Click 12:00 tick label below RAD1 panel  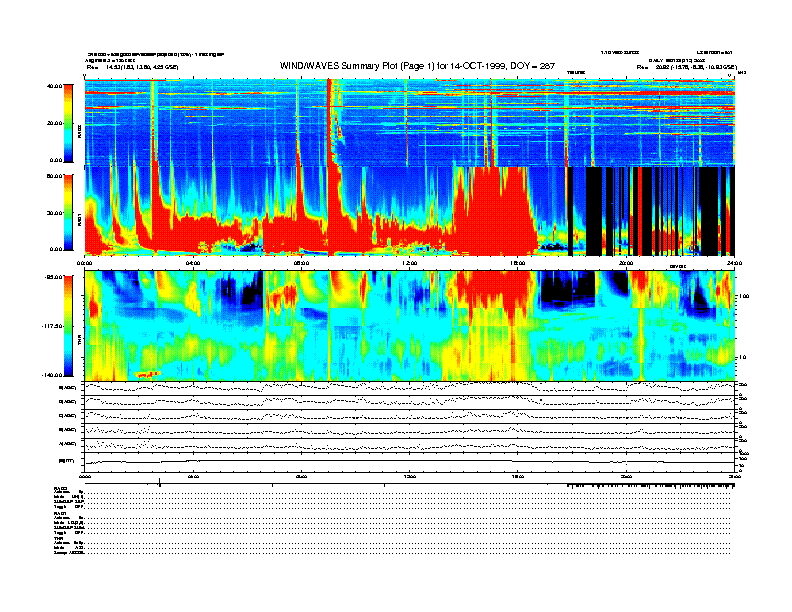[x=409, y=263]
